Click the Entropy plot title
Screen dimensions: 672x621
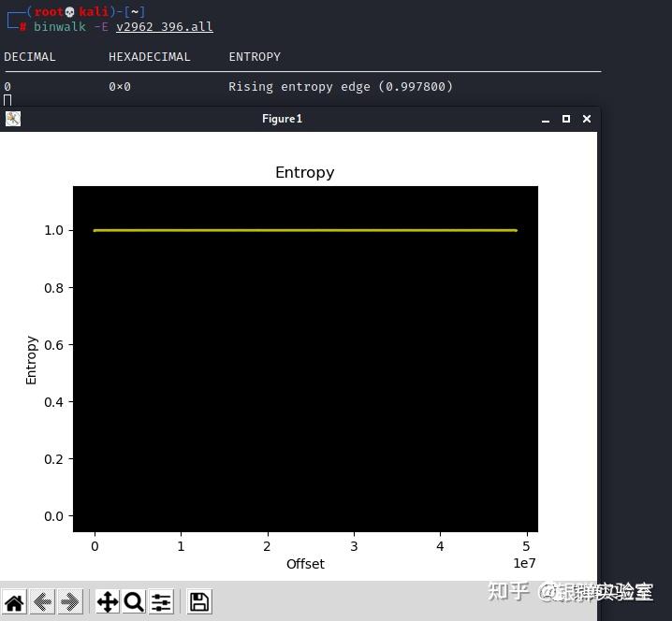[305, 172]
